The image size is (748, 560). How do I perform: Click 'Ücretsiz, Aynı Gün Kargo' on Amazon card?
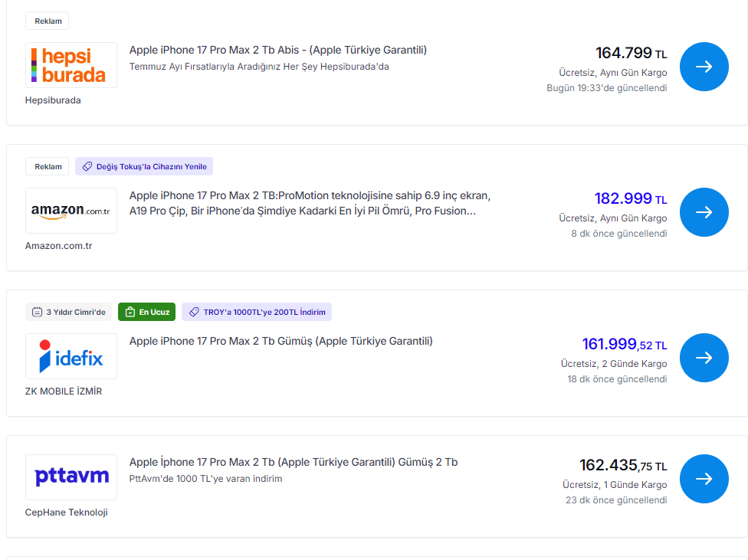(613, 218)
